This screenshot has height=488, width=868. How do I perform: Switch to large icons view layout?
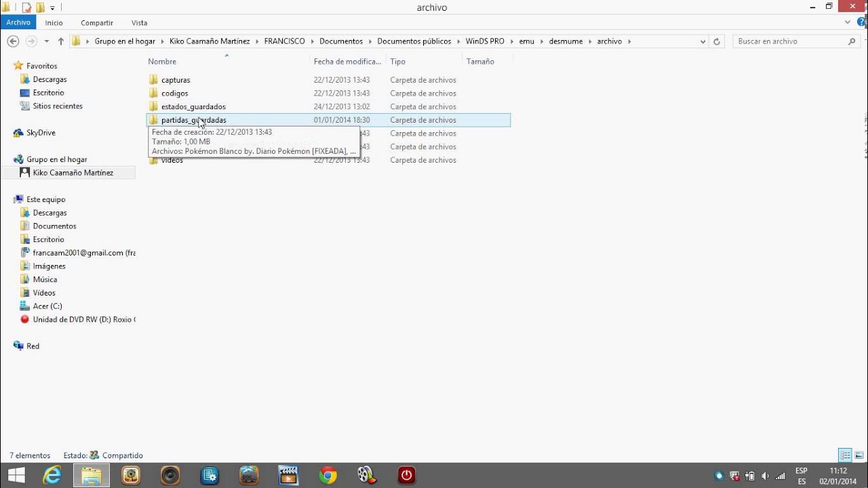[859, 455]
